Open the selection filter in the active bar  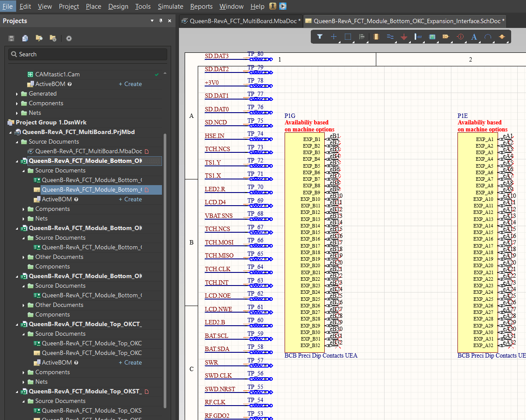click(x=320, y=37)
